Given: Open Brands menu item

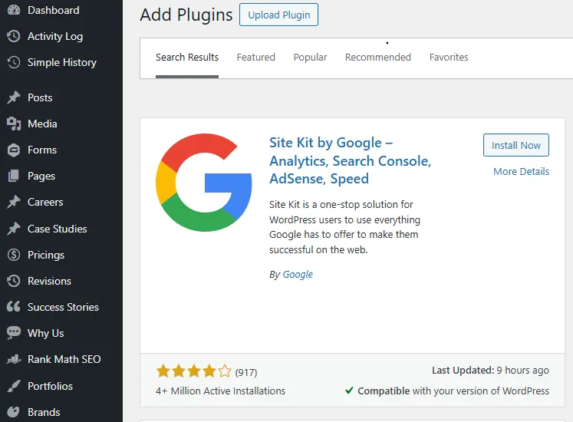Looking at the screenshot, I should point(44,412).
